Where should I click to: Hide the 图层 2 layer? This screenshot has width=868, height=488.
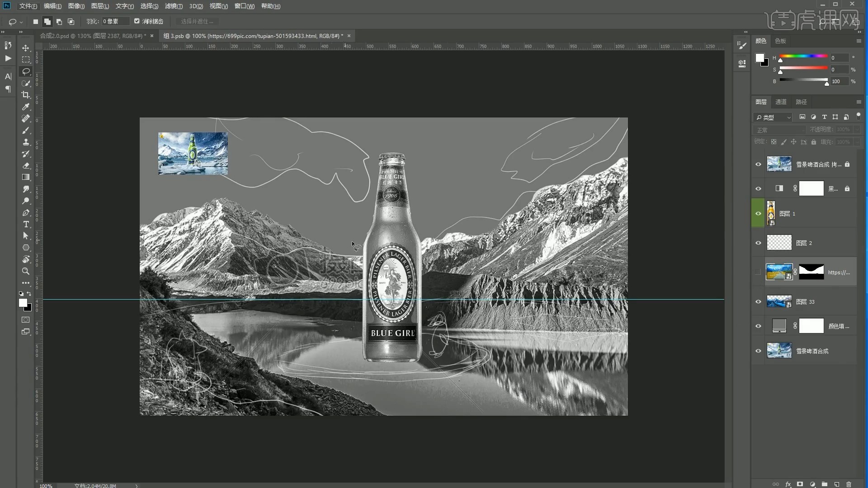758,243
